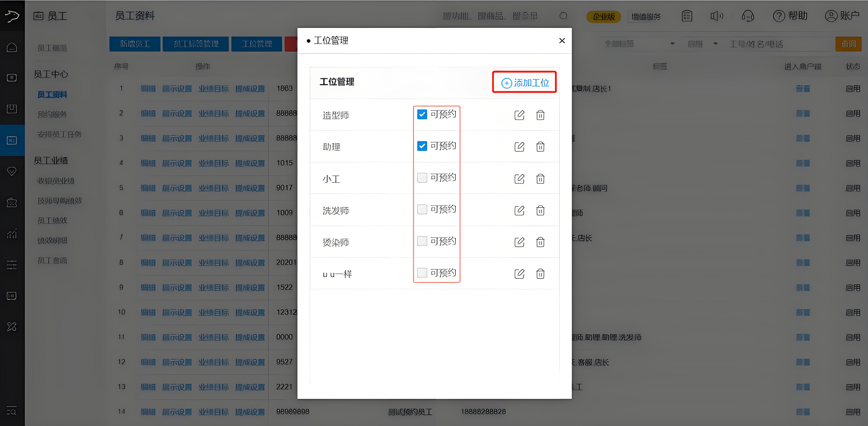
Task: Open the headset customer service icon
Action: [748, 16]
